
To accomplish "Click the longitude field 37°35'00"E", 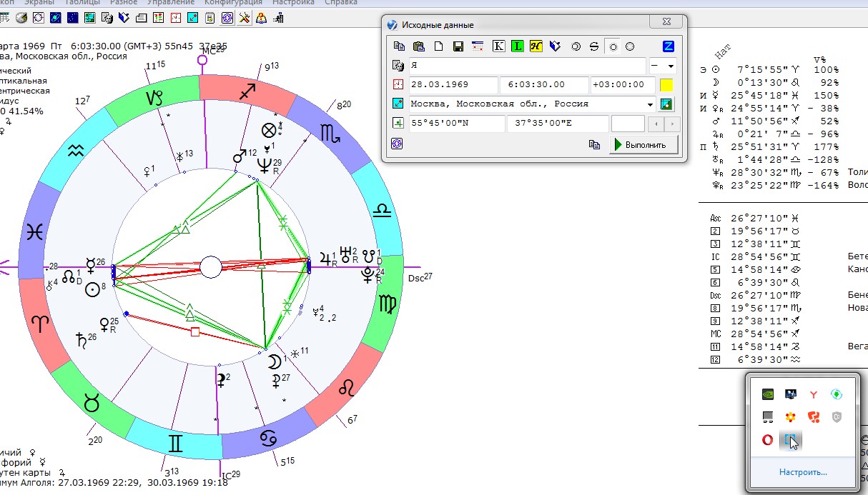I will 558,123.
